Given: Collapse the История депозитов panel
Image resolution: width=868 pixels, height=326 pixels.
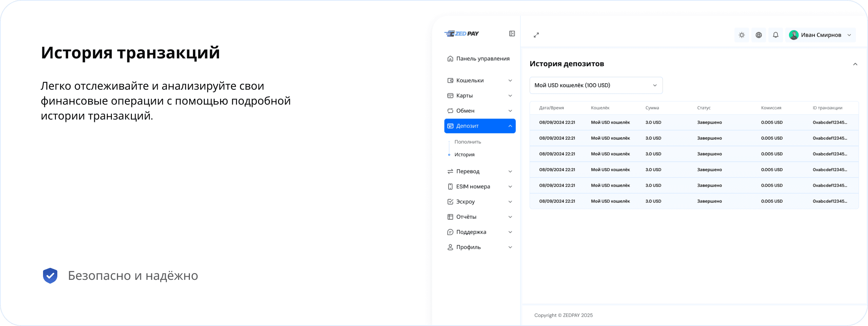Looking at the screenshot, I should coord(855,64).
